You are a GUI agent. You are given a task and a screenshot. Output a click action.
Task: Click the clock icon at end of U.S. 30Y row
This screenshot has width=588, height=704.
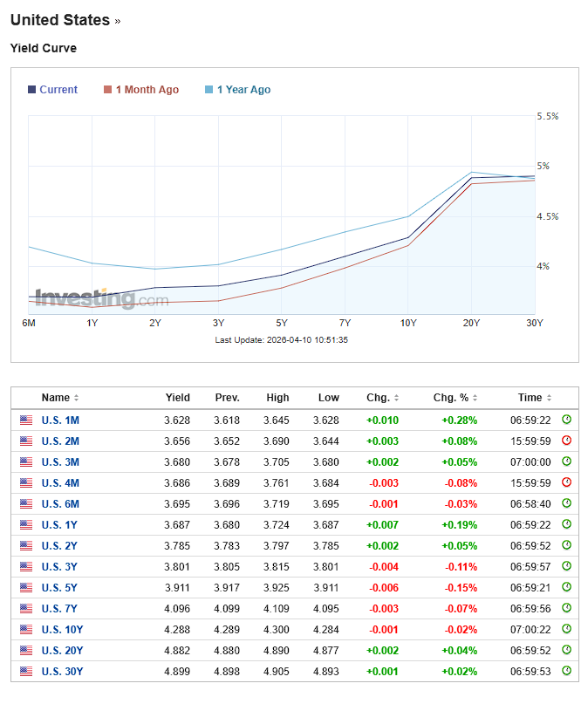pyautogui.click(x=567, y=672)
